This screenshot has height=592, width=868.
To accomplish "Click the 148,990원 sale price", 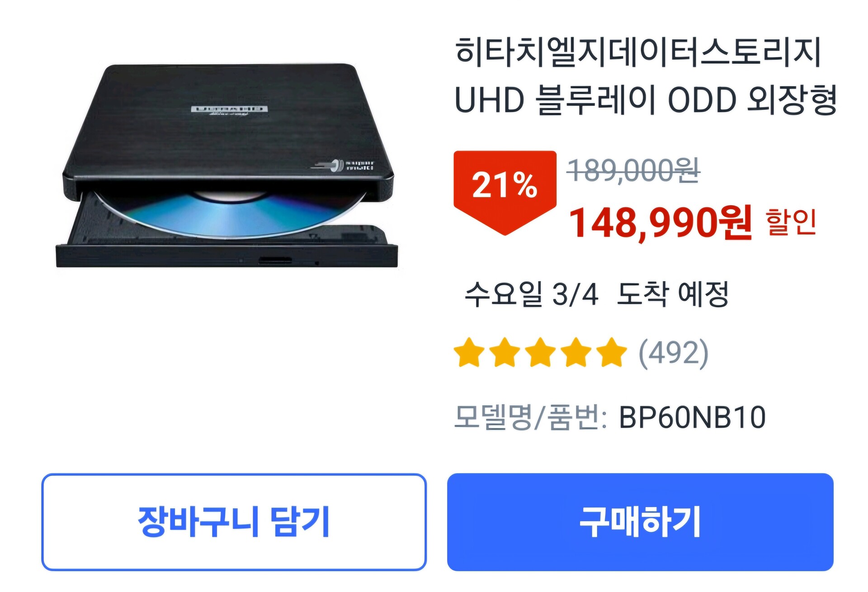I will [660, 222].
